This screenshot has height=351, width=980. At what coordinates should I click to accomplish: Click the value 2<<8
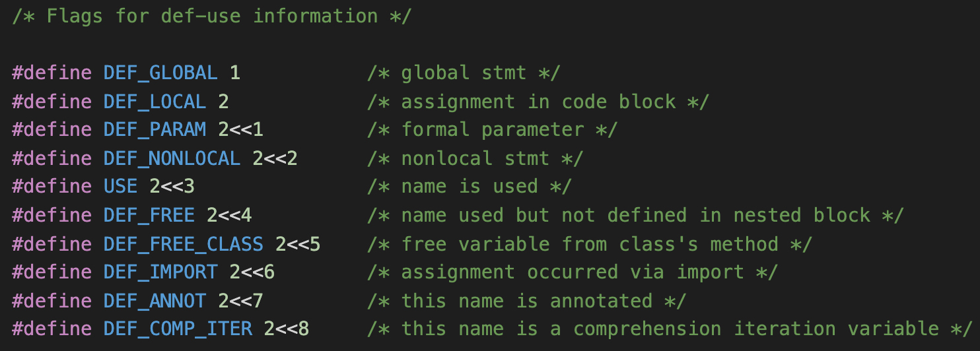pyautogui.click(x=287, y=329)
